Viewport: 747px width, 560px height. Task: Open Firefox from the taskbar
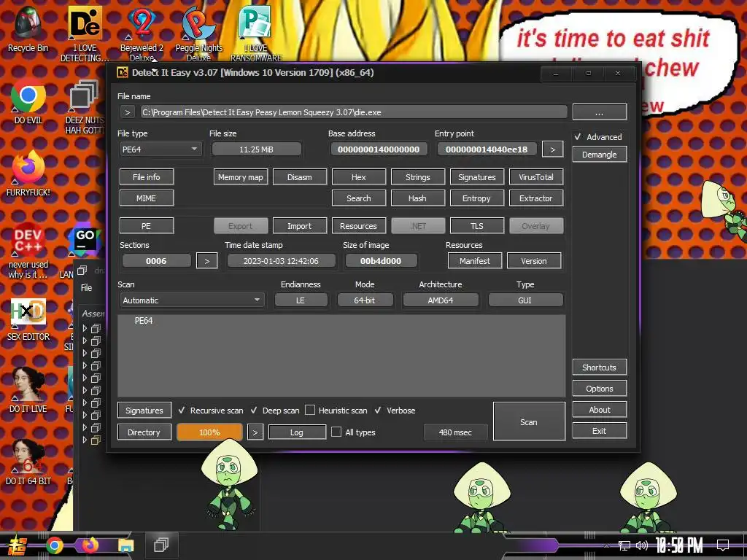[90, 545]
